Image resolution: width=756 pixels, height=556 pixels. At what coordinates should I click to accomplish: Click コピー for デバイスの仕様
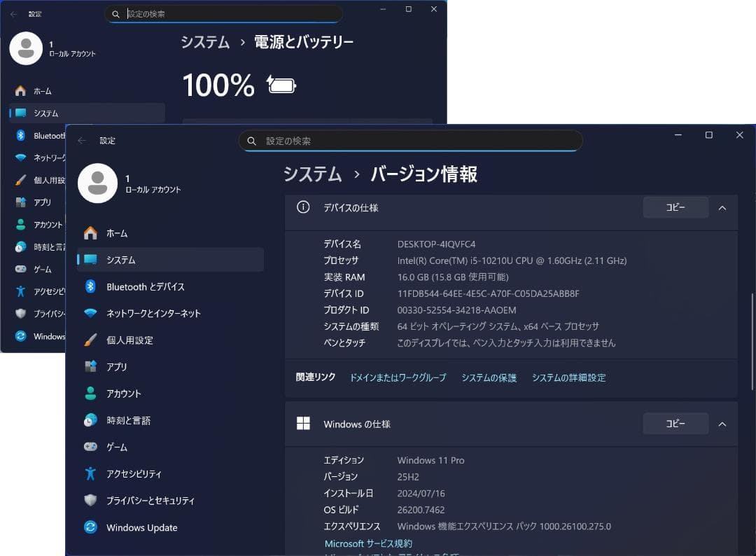coord(675,207)
